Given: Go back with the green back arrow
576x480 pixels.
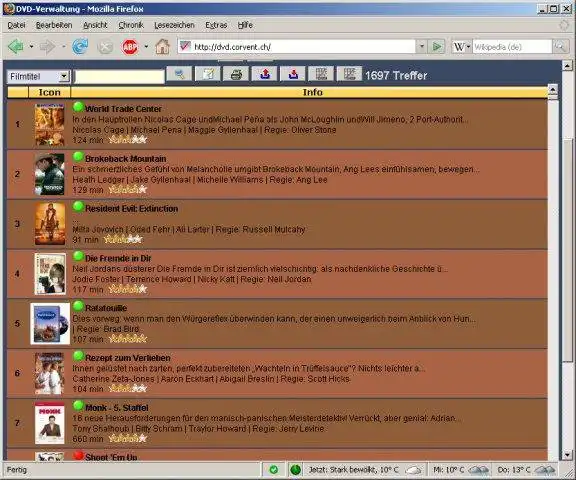Looking at the screenshot, I should coord(16,47).
